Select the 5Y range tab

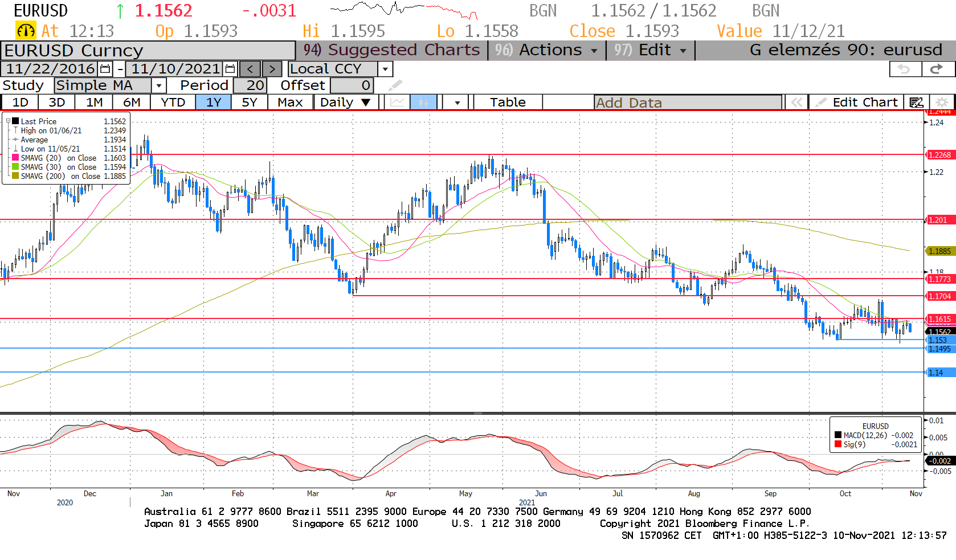click(249, 103)
